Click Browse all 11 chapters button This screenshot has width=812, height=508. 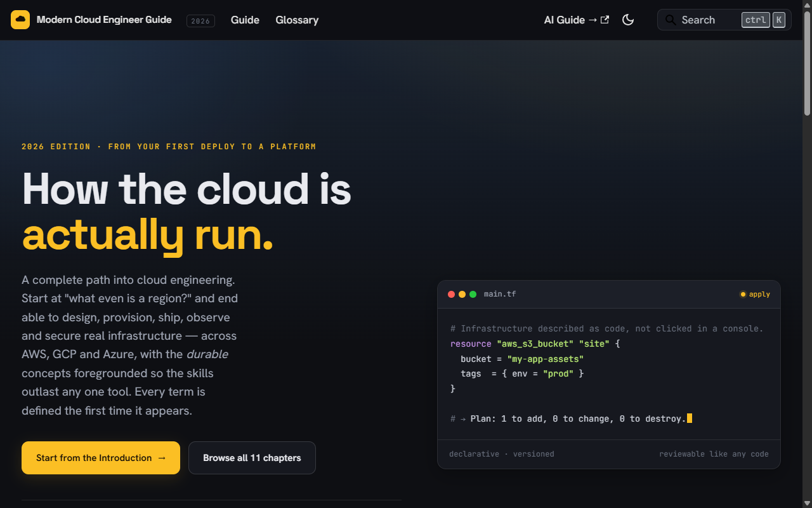[x=252, y=458]
